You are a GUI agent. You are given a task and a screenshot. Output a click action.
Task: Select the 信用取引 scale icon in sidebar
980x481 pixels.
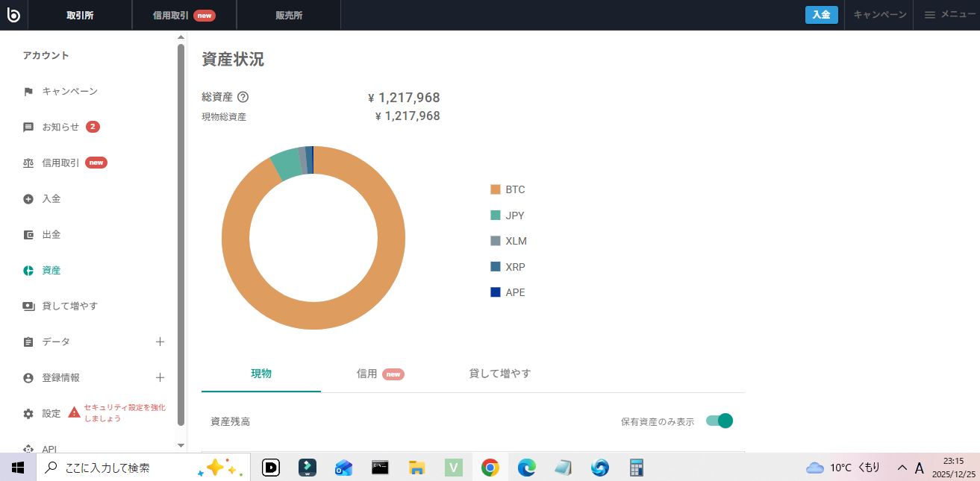[28, 163]
